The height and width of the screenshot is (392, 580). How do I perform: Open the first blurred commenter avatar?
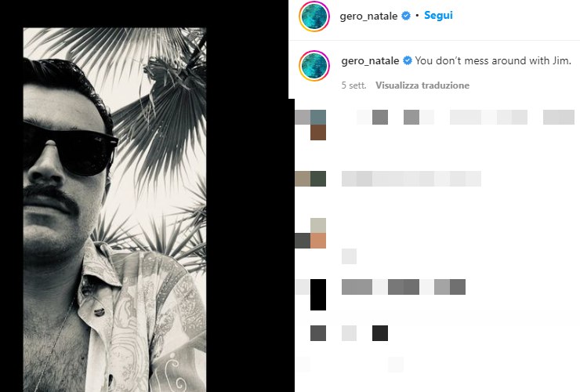pos(310,125)
